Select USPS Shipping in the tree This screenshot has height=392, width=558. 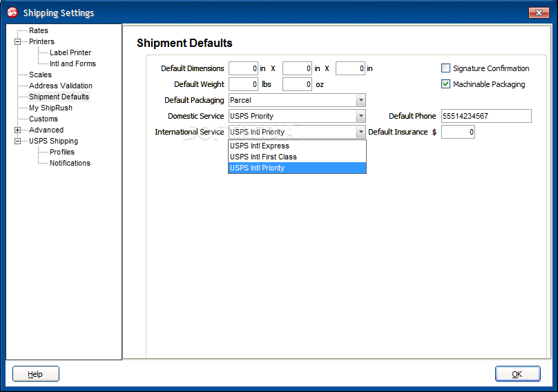point(53,141)
